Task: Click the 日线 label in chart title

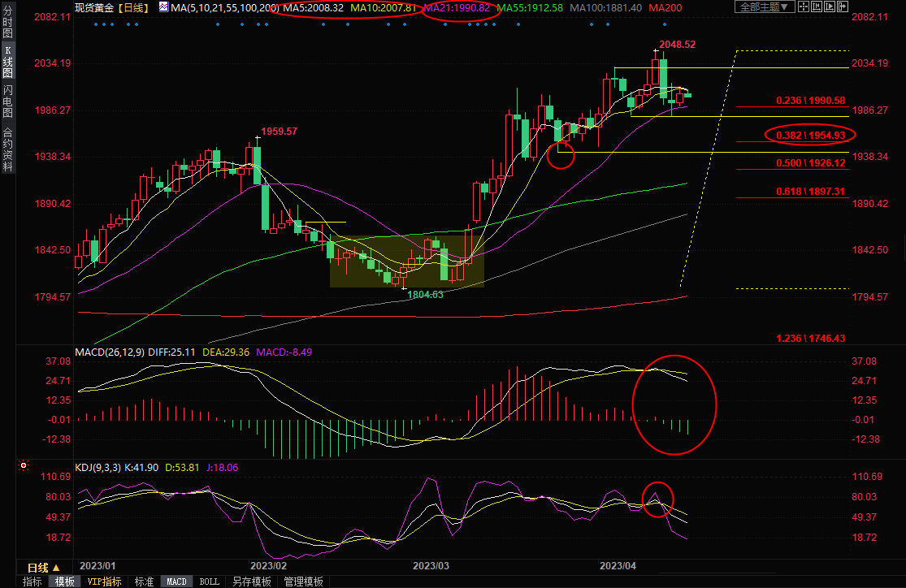Action: pyautogui.click(x=134, y=7)
